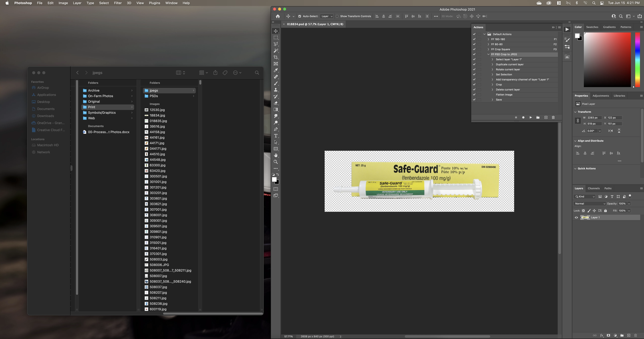Select the Zoom tool in toolbar
The height and width of the screenshot is (339, 644).
pos(276,162)
